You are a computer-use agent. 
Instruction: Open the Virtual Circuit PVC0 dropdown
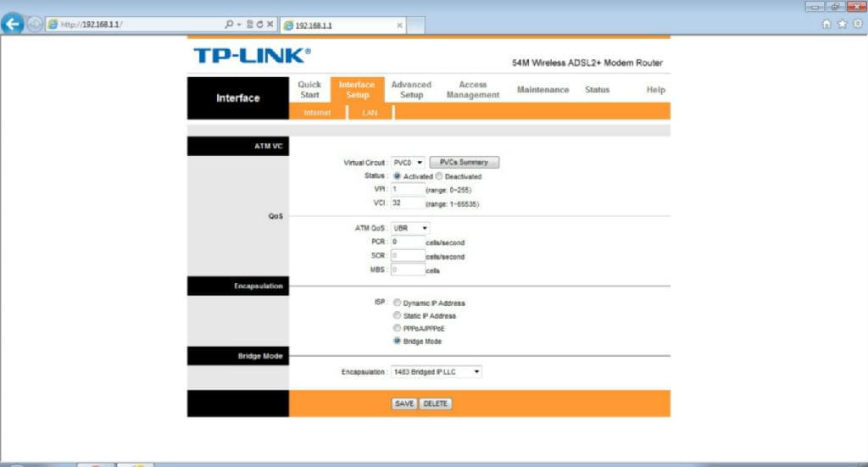click(x=408, y=162)
